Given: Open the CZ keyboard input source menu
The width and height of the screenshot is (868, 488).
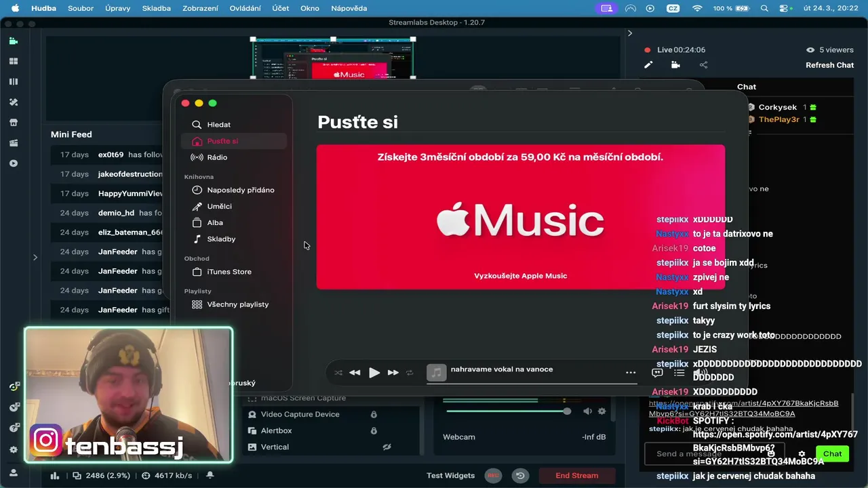Looking at the screenshot, I should coord(673,8).
